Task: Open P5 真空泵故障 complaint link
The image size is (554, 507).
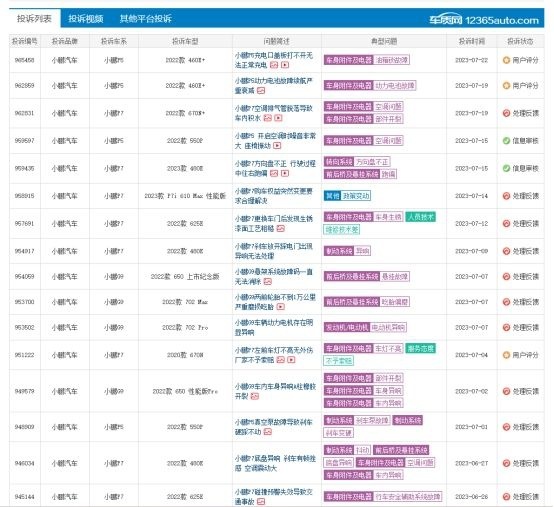Action: [274, 427]
